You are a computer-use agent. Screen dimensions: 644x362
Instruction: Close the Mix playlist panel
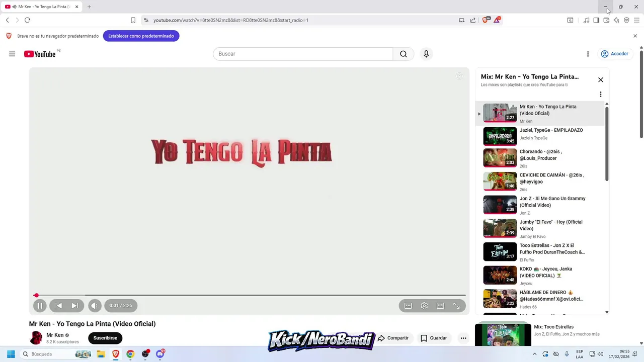point(600,80)
